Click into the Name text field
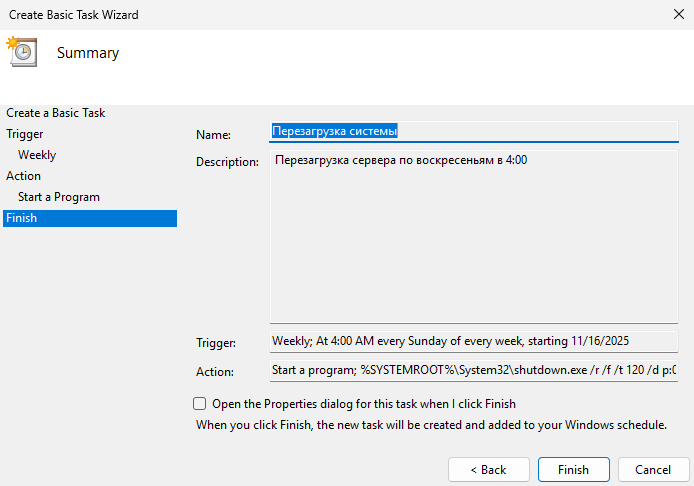 [x=473, y=131]
